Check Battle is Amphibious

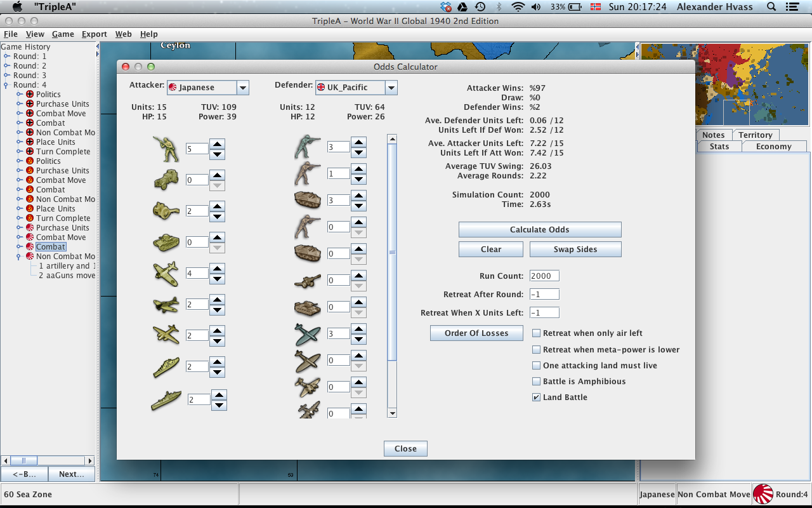tap(537, 381)
